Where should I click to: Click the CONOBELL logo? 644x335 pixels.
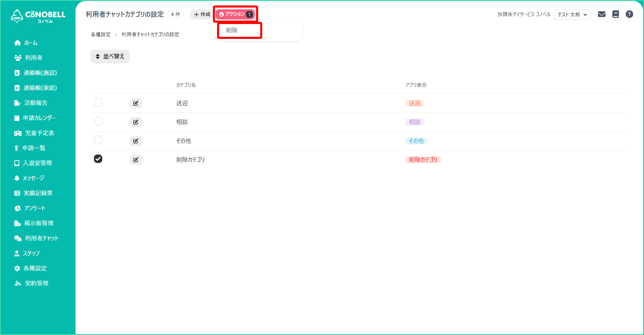38,16
